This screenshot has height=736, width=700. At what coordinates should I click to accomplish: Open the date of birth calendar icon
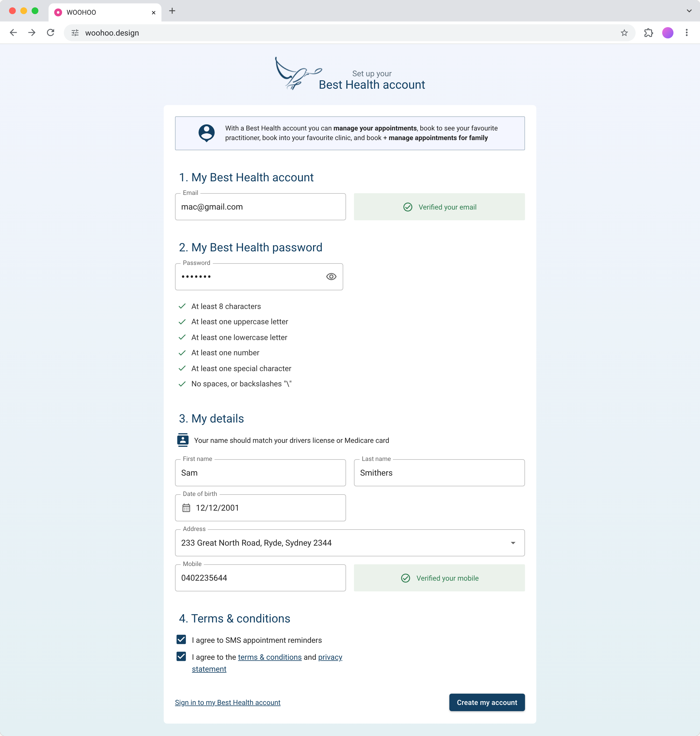coord(186,508)
